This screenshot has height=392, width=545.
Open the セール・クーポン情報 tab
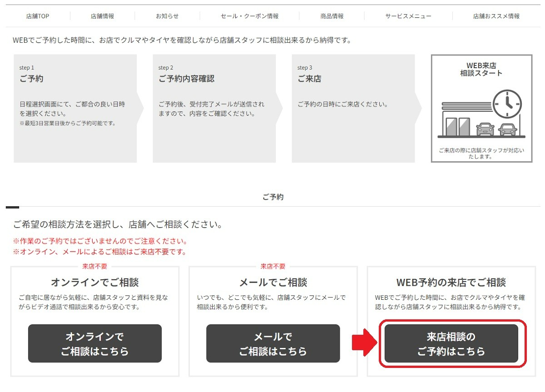[x=250, y=16]
